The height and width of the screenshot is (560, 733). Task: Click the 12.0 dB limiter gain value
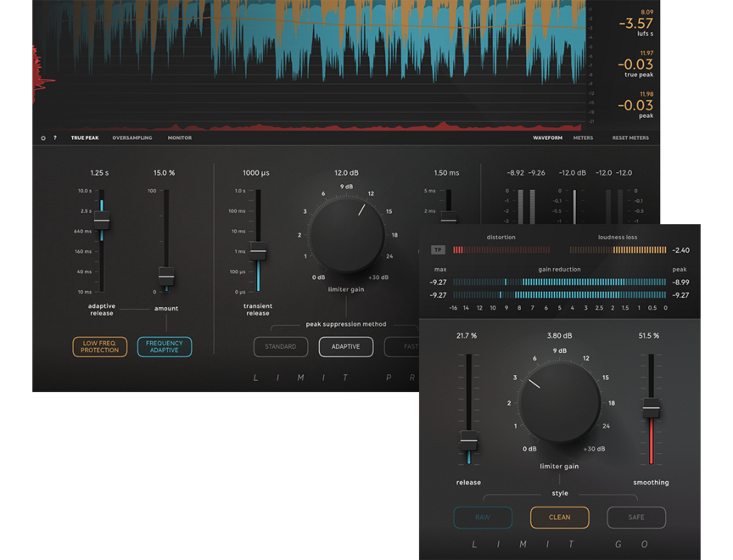pos(346,173)
